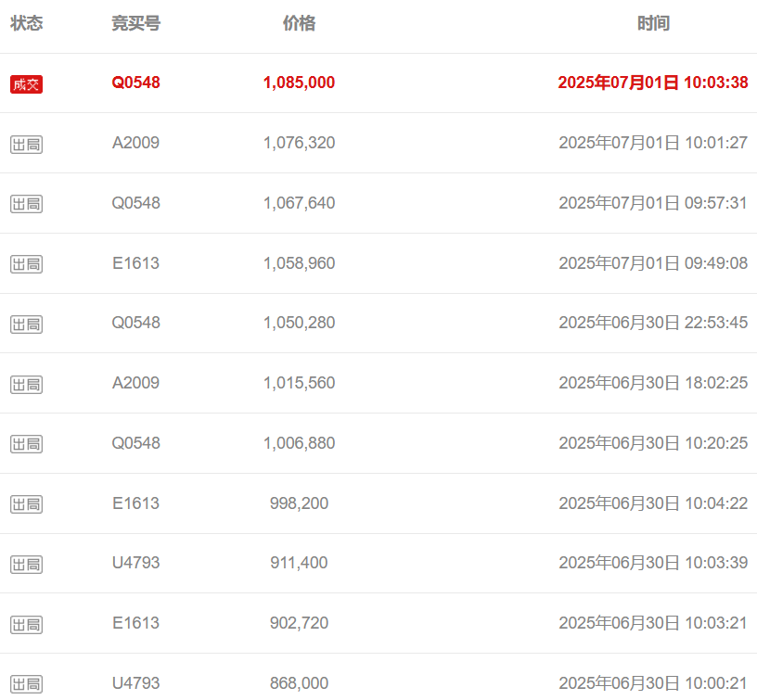The height and width of the screenshot is (700, 757).
Task: Click the winning price 1,085,000
Action: pyautogui.click(x=300, y=83)
